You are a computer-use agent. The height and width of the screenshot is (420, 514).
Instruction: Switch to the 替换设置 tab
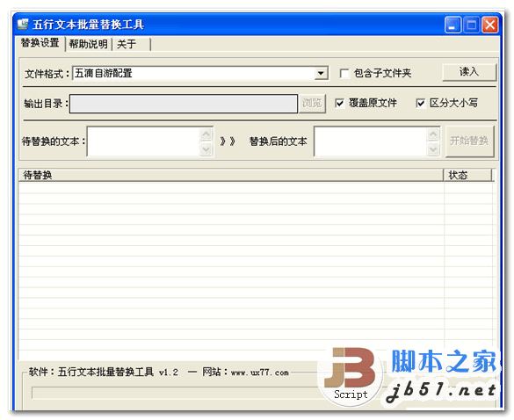[x=40, y=43]
